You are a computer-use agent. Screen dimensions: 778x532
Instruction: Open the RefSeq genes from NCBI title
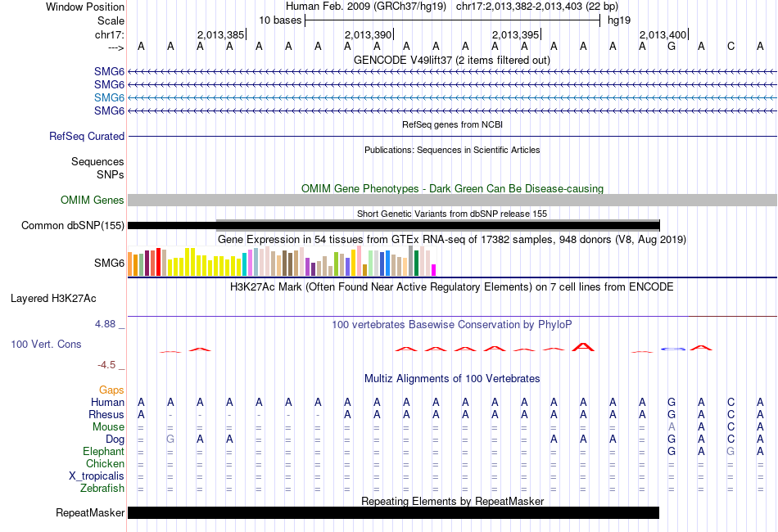click(452, 124)
